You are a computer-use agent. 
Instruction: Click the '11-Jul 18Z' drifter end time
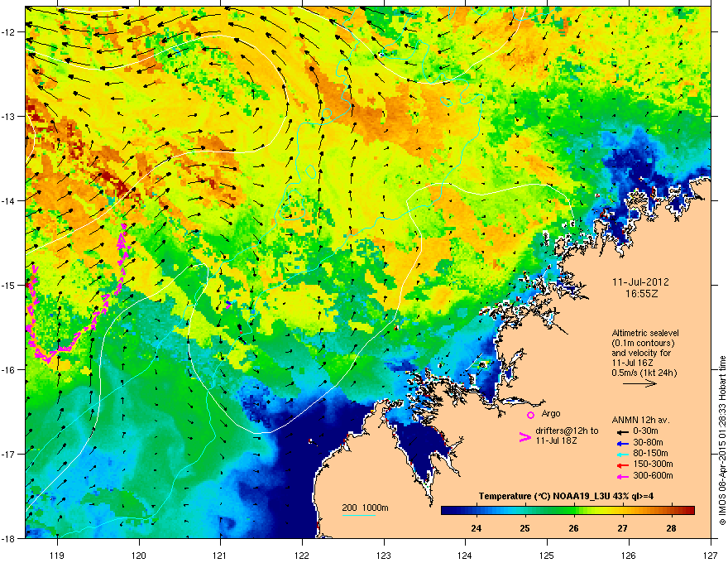point(556,440)
